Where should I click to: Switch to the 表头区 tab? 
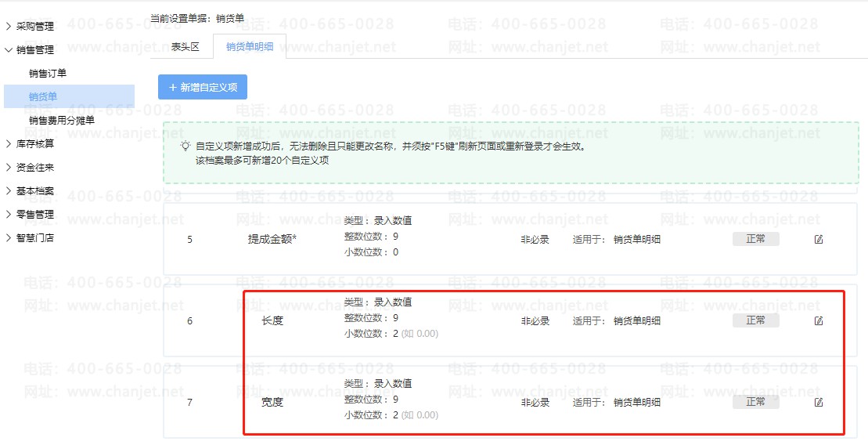point(185,46)
